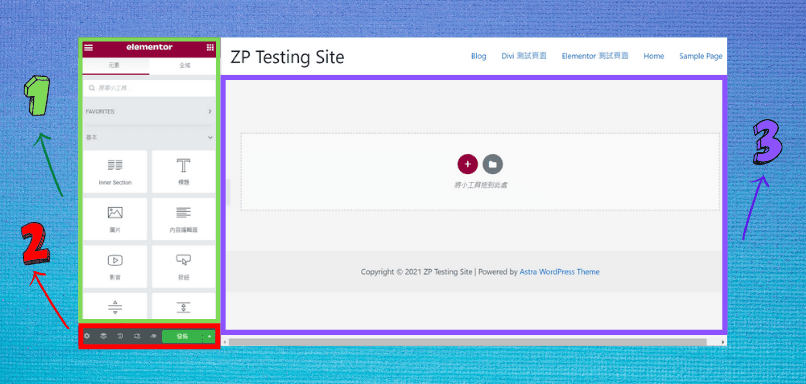Select the Spacer widget
806x384 pixels.
[184, 306]
